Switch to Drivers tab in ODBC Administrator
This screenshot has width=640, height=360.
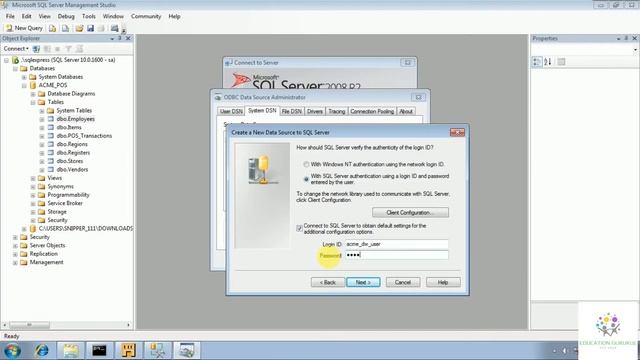click(x=315, y=111)
